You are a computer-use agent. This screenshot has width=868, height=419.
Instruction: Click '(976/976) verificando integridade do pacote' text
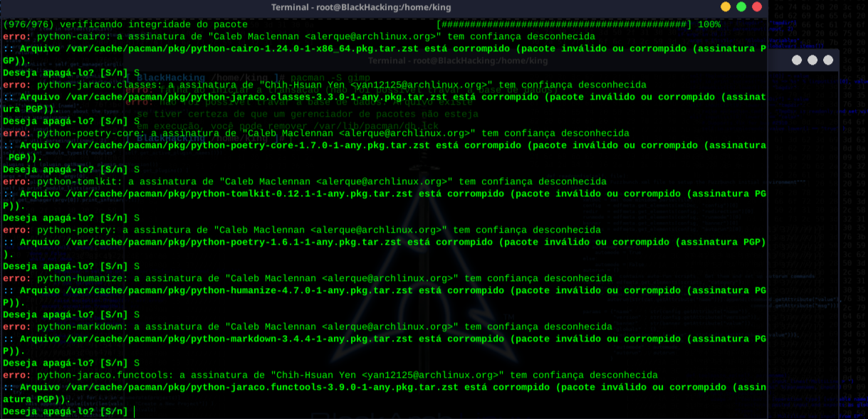click(125, 24)
